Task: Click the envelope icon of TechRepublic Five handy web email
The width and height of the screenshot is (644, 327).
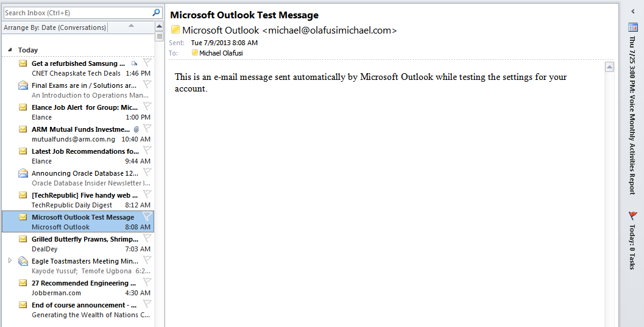Action: click(23, 195)
